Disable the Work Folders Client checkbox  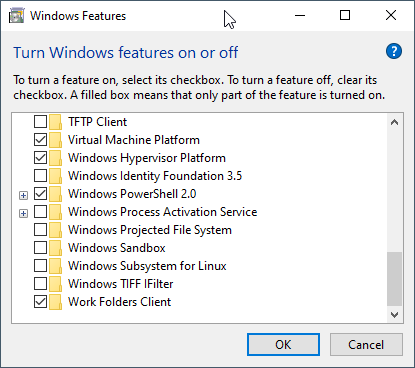pos(40,302)
